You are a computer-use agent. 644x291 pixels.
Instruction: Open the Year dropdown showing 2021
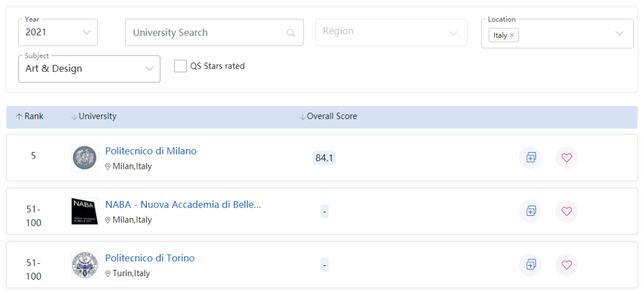click(58, 32)
